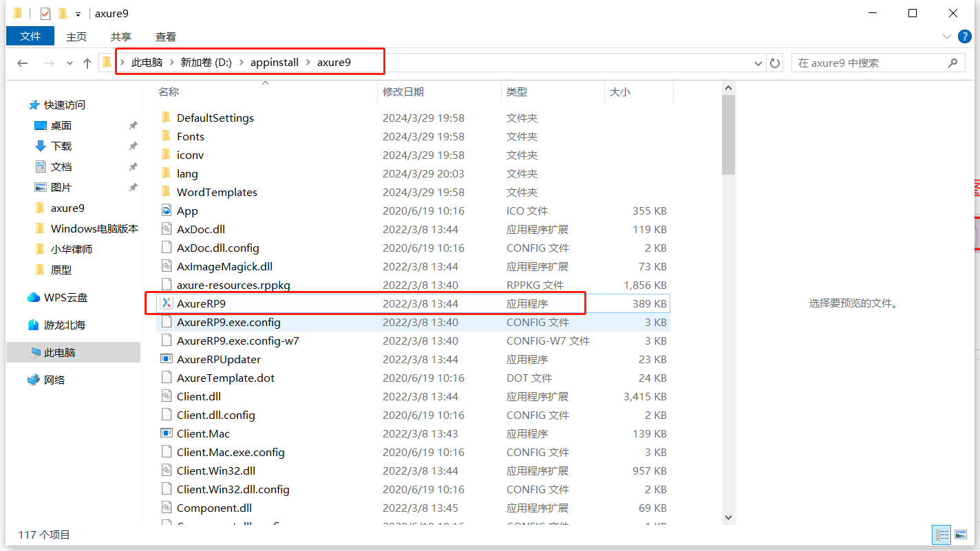Open 原型 folder in navigation pane
Screen dimensions: 980x551
pyautogui.click(x=61, y=270)
